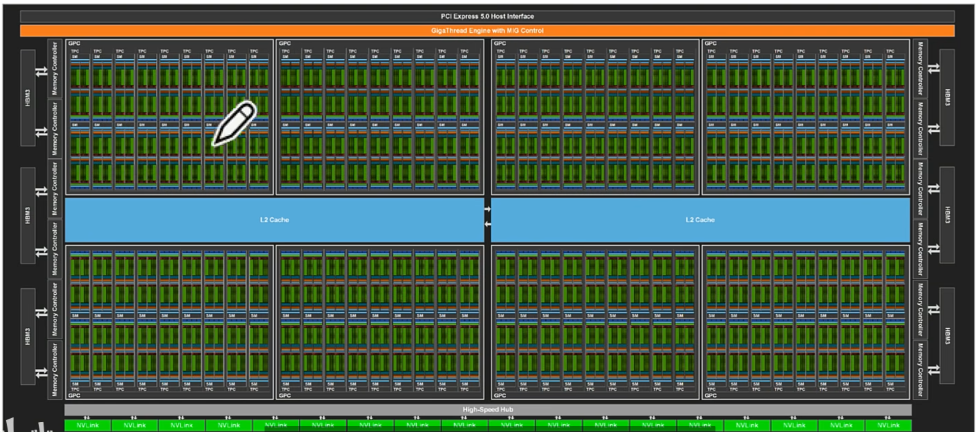
Task: Select the orange GigaThread Engine with MIG Control bar
Action: point(487,31)
